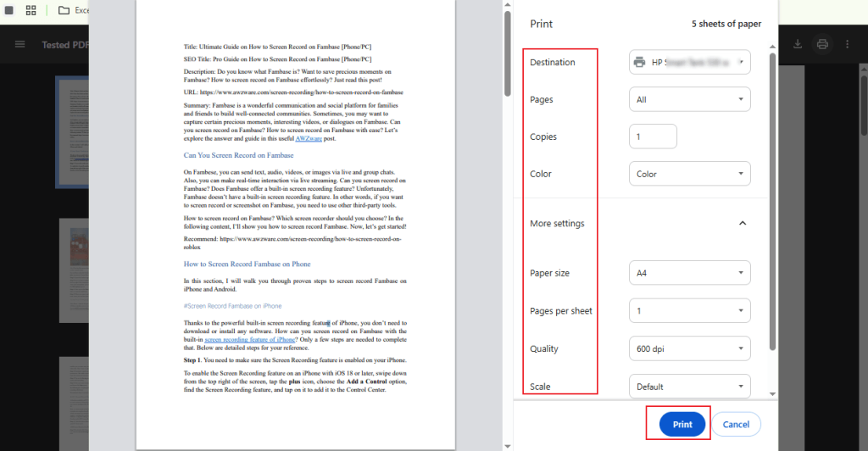
Task: Click the print preview vertical scrollbar thumb
Action: pyautogui.click(x=507, y=53)
